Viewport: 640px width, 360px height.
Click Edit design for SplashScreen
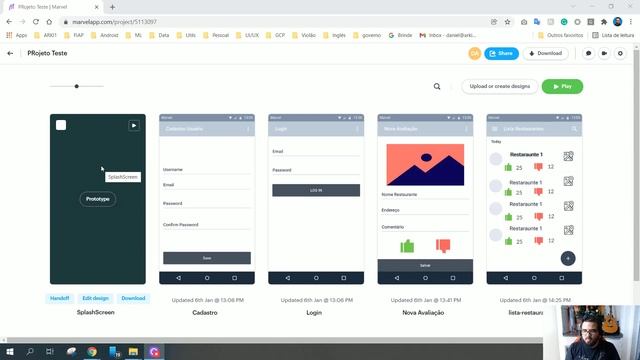96,298
